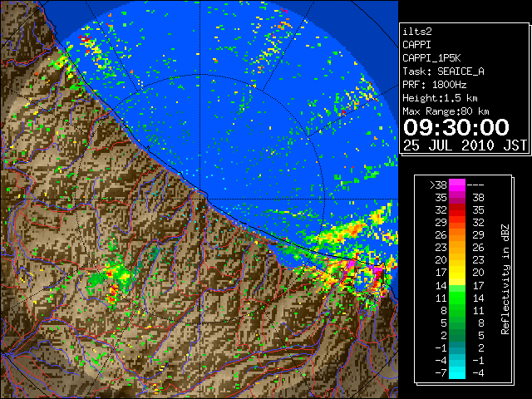
Task: Click the "Height:1.5 km" line
Action: pos(440,98)
